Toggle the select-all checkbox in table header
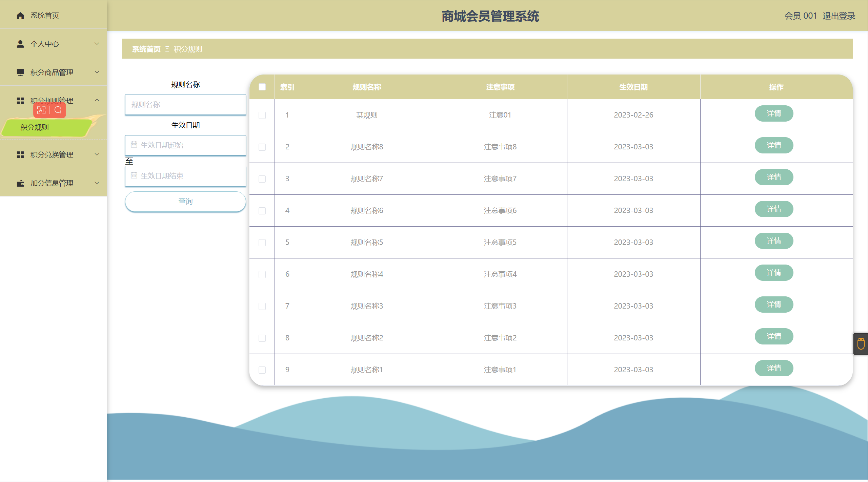868x482 pixels. [262, 87]
